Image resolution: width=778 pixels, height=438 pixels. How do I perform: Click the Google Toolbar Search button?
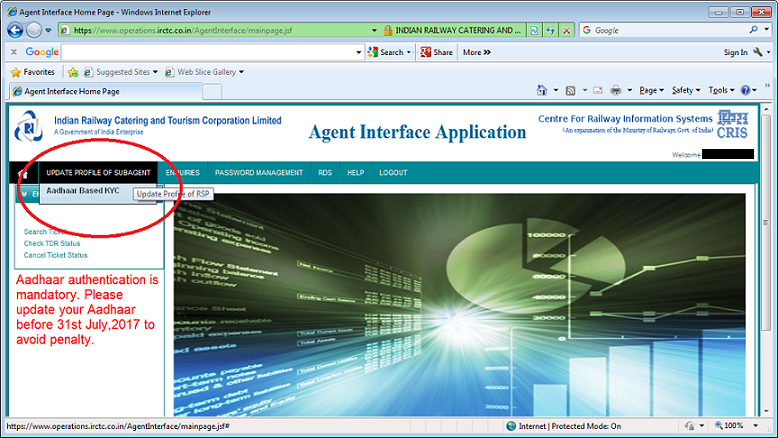point(386,52)
